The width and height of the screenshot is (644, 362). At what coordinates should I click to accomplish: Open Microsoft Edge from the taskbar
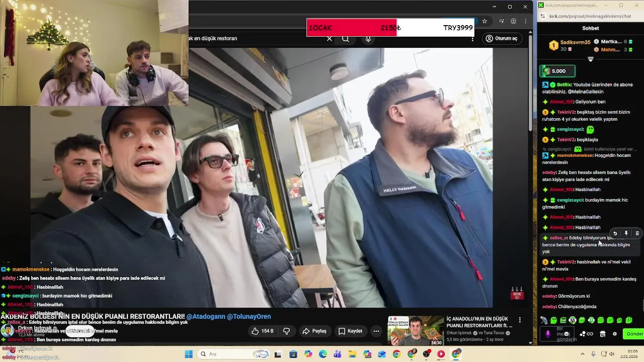coord(323,354)
